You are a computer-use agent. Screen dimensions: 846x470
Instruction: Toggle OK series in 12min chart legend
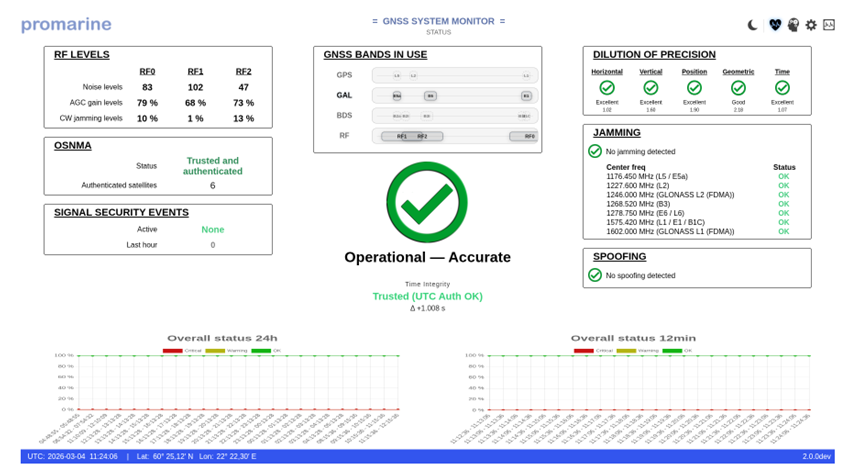tap(678, 351)
